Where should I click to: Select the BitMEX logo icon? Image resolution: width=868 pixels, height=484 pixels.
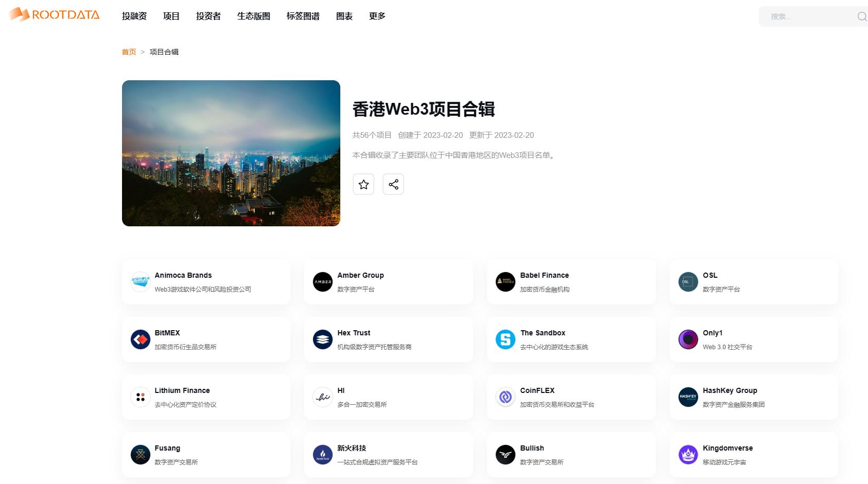[x=140, y=339]
